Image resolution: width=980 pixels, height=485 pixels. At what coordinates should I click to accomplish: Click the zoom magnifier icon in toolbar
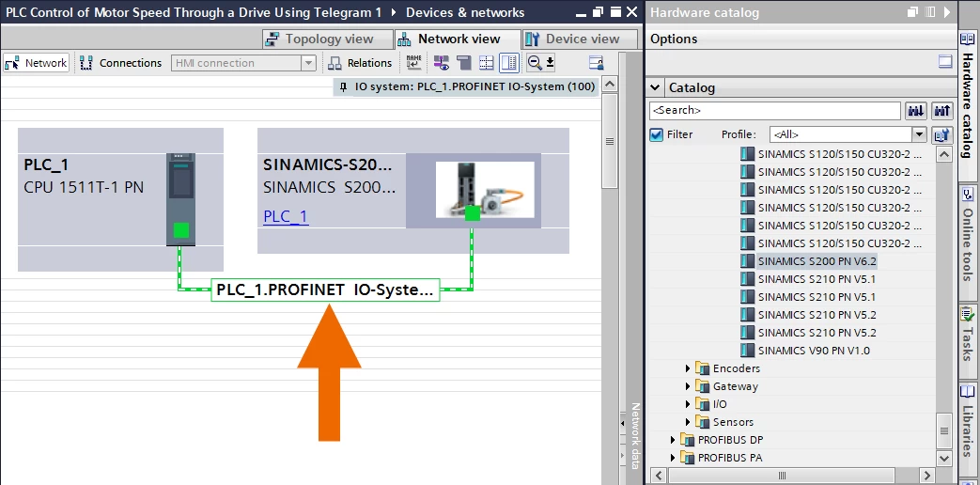click(535, 62)
